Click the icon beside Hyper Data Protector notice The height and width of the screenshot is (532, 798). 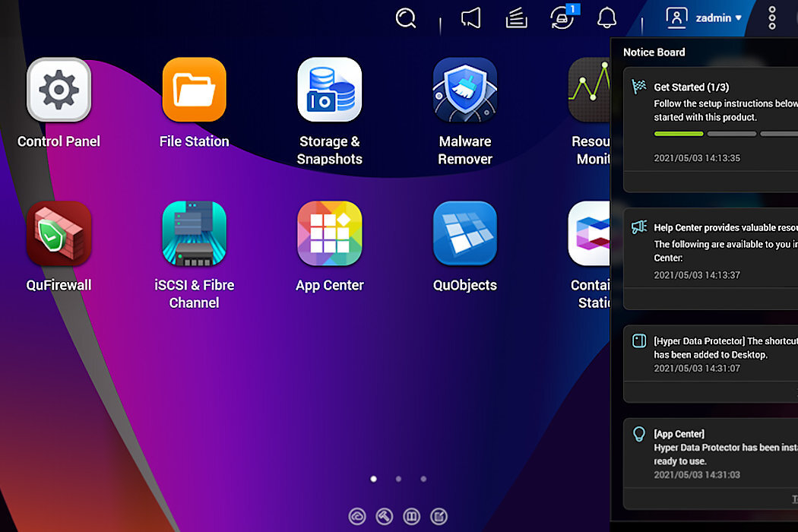(639, 340)
